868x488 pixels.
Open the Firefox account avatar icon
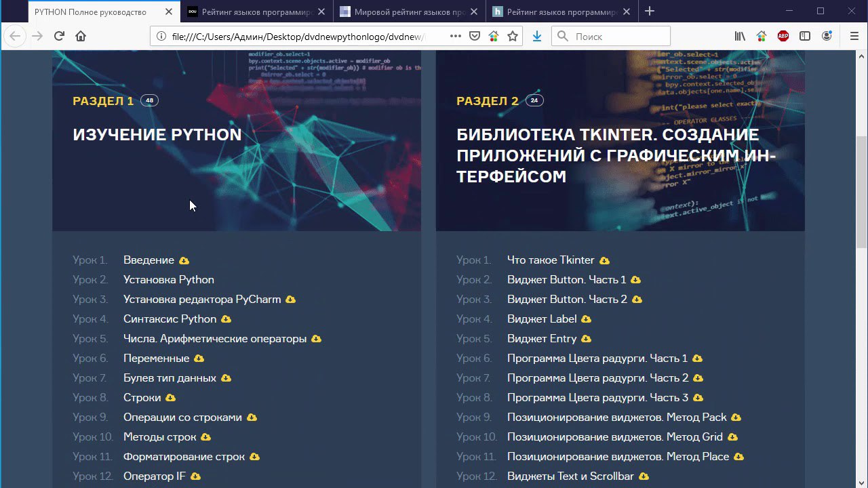click(x=827, y=37)
